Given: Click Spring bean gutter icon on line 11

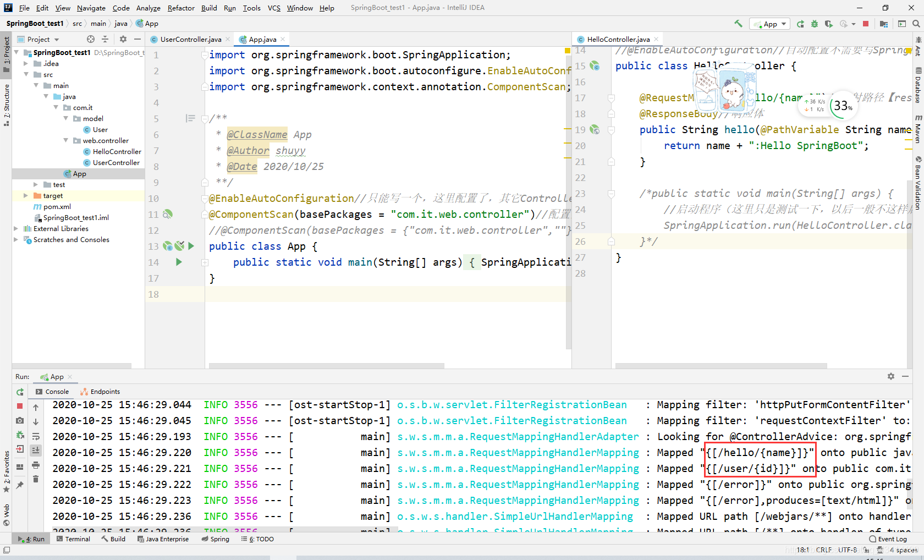Looking at the screenshot, I should [x=168, y=214].
